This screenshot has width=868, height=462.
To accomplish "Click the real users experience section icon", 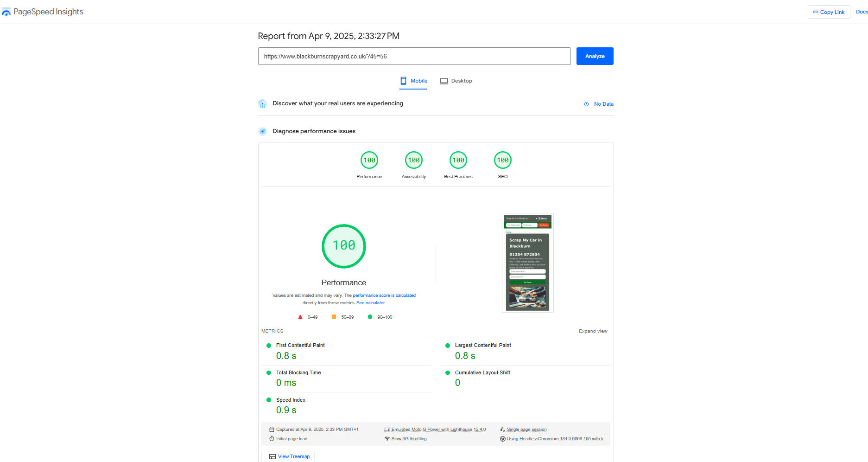I will point(262,104).
